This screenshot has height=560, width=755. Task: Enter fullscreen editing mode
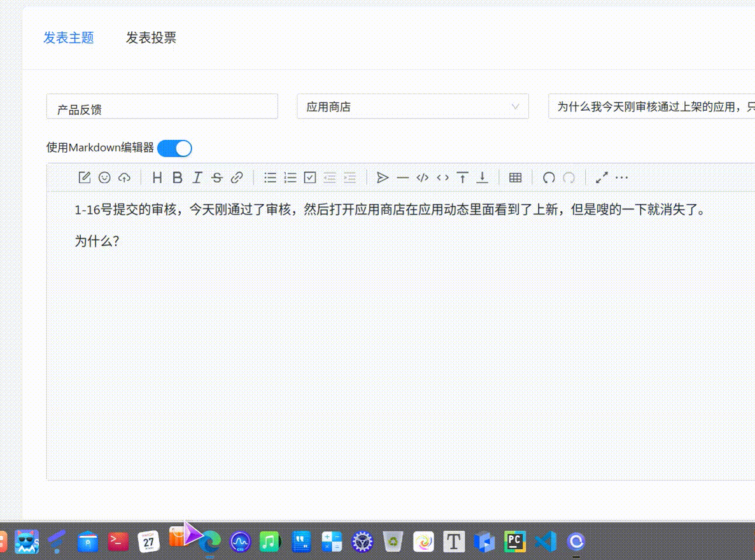[601, 178]
